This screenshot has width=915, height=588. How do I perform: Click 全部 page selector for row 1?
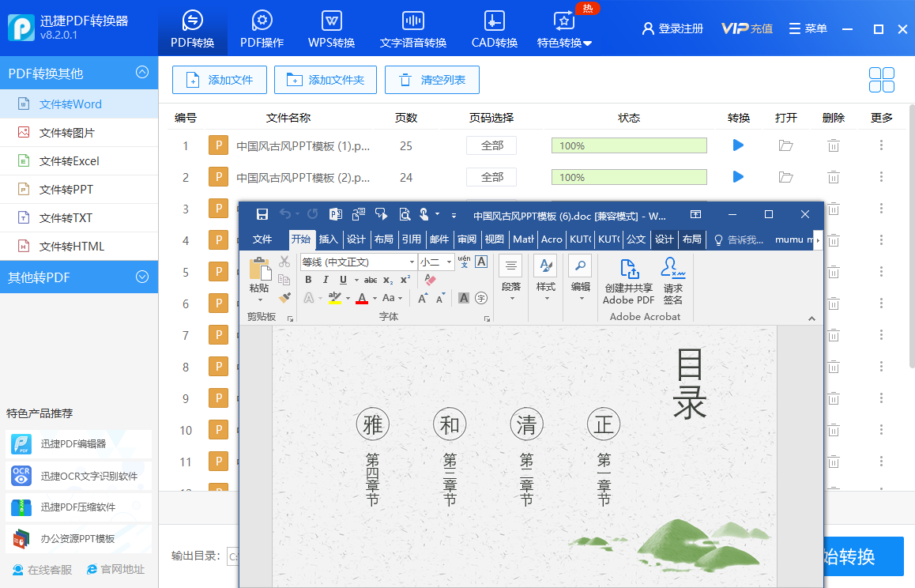coord(491,145)
